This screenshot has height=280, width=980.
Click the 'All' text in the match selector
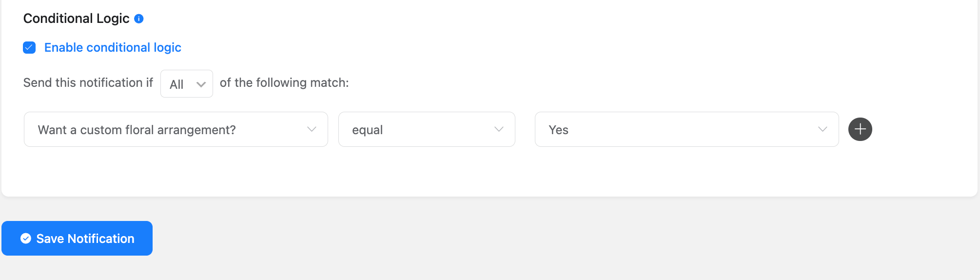click(x=176, y=84)
